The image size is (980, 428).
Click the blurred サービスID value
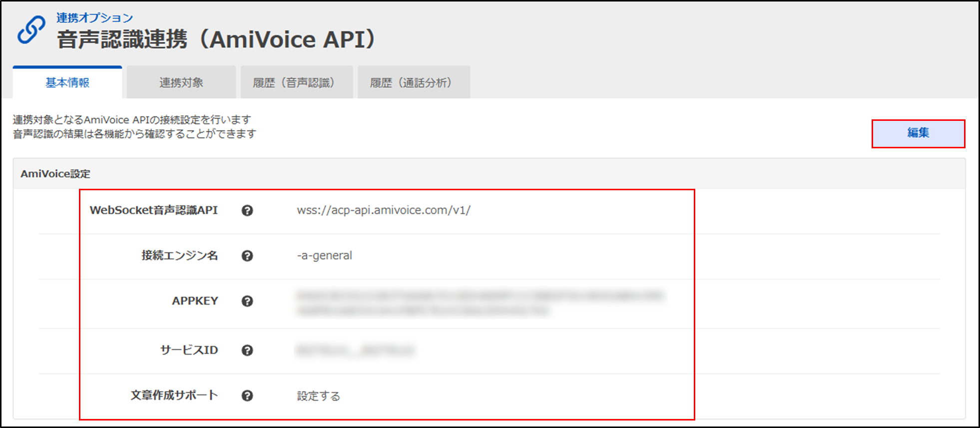[x=356, y=351]
